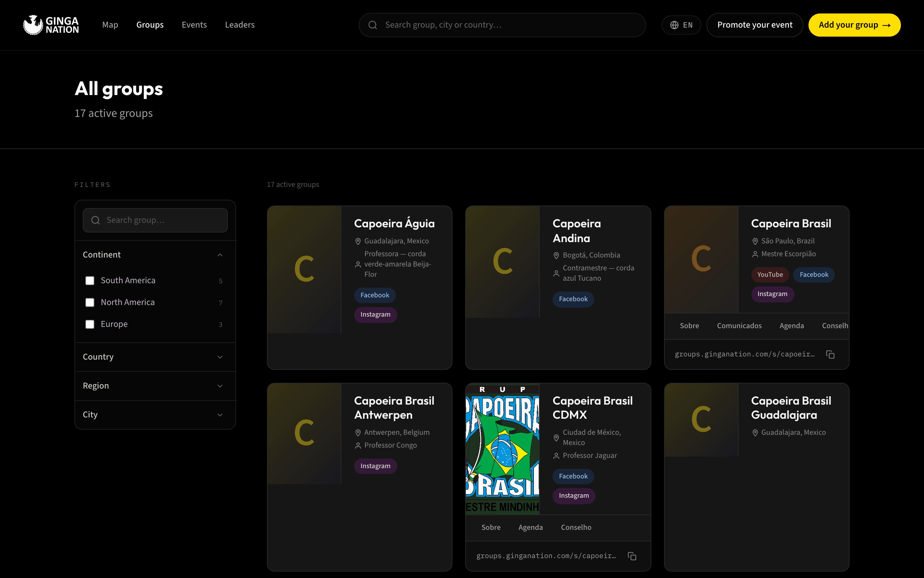Click Capoeira Brasil groups.ginganation.com URL text
924x578 pixels.
pos(745,355)
